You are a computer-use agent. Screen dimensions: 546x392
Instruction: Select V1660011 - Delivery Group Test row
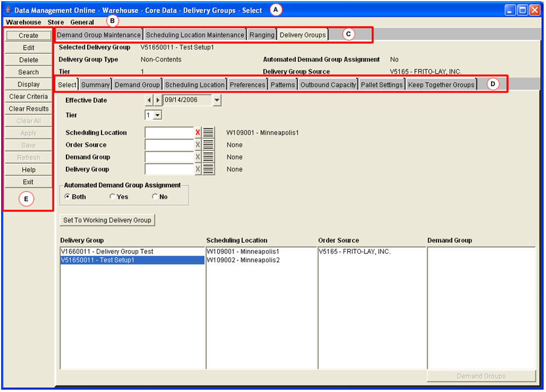pyautogui.click(x=132, y=251)
